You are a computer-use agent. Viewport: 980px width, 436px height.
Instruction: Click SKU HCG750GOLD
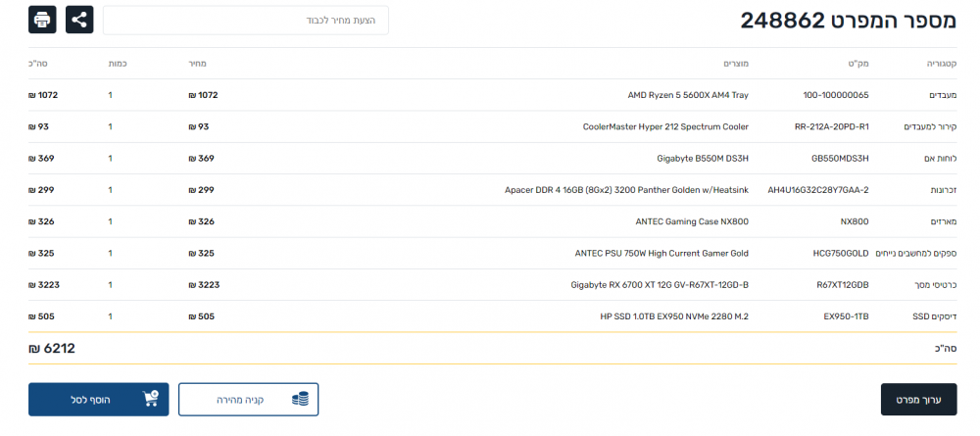840,254
